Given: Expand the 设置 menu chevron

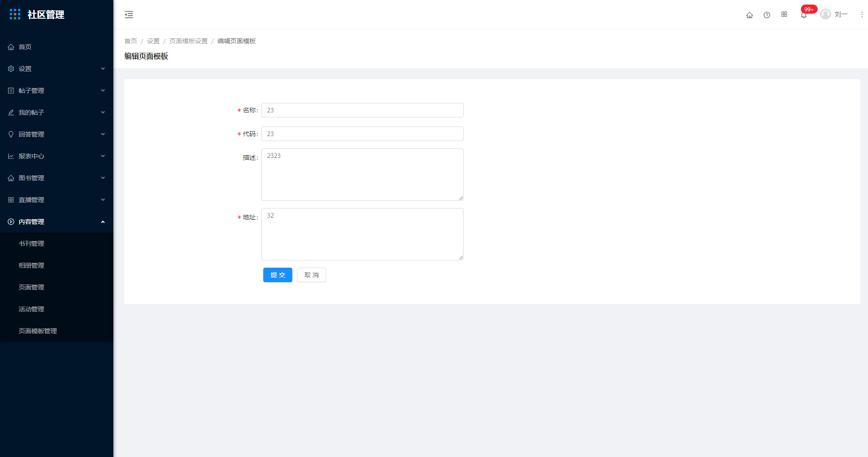Looking at the screenshot, I should [103, 69].
